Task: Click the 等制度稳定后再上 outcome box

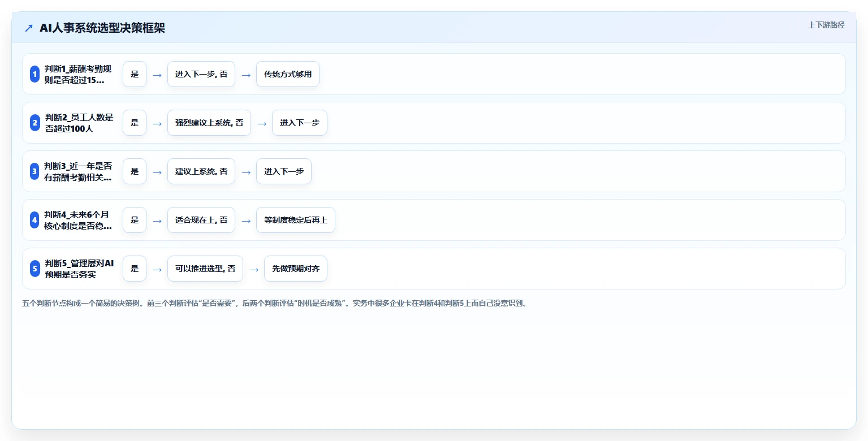Action: pyautogui.click(x=296, y=220)
